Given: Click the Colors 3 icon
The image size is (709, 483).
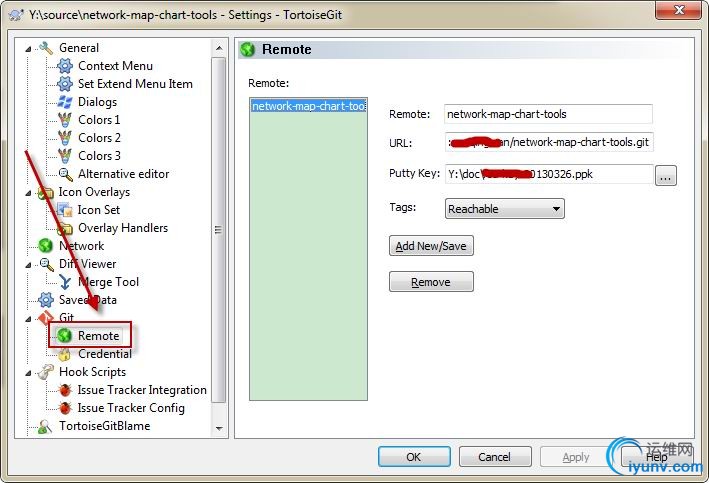Looking at the screenshot, I should click(x=65, y=156).
